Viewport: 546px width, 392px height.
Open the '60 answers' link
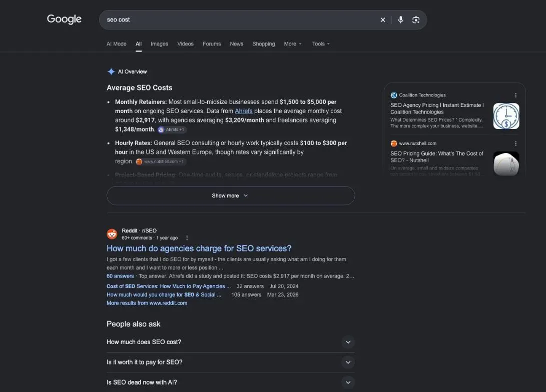[x=120, y=276]
